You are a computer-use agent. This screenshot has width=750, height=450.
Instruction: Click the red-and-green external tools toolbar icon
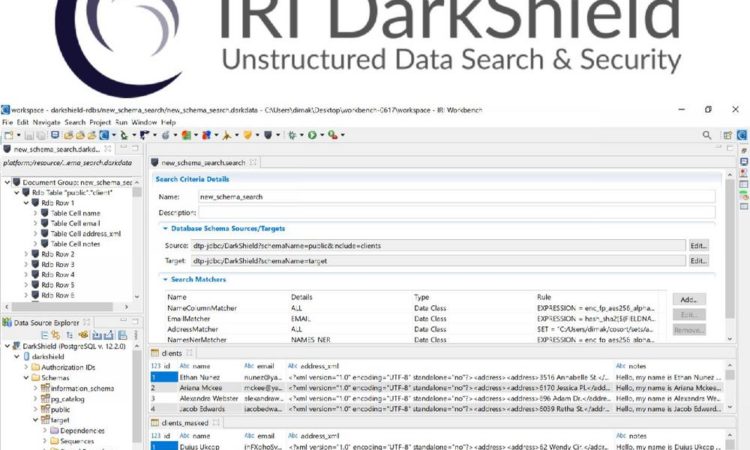coord(332,135)
